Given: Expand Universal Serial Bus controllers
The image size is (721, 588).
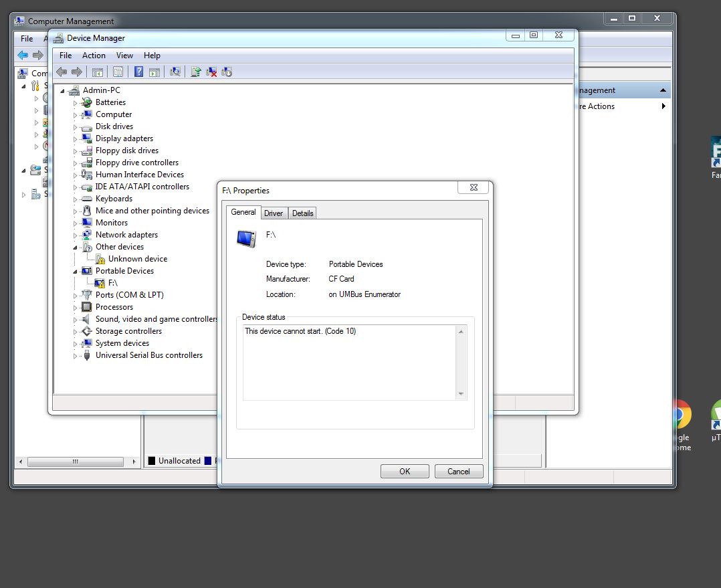Looking at the screenshot, I should coord(76,356).
